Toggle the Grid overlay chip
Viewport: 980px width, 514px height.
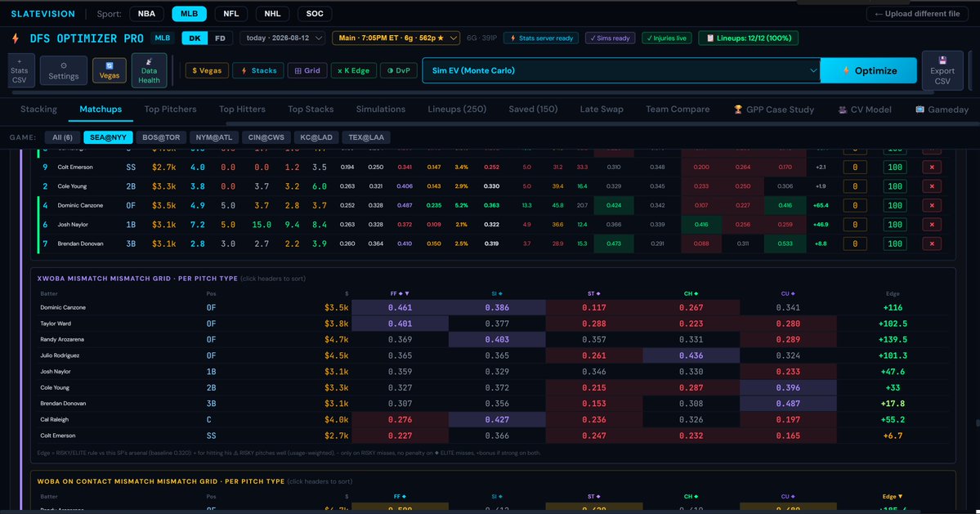tap(307, 70)
